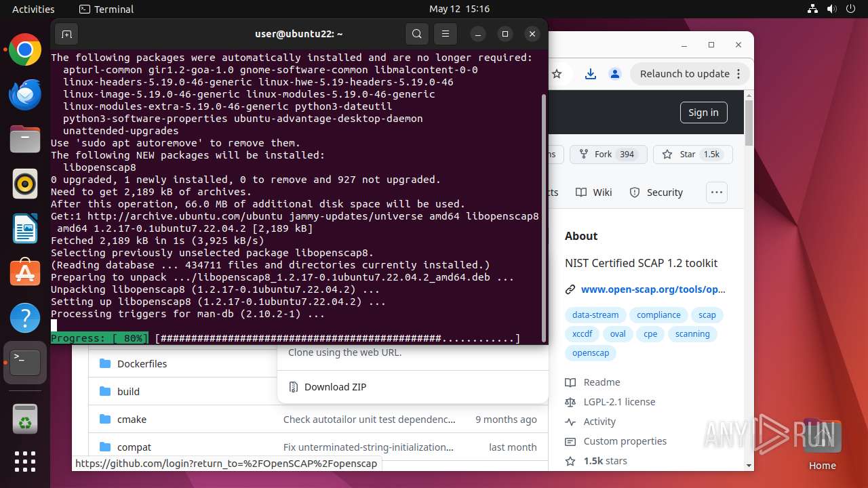Select the scap topic tag
This screenshot has height=488, width=868.
[707, 314]
